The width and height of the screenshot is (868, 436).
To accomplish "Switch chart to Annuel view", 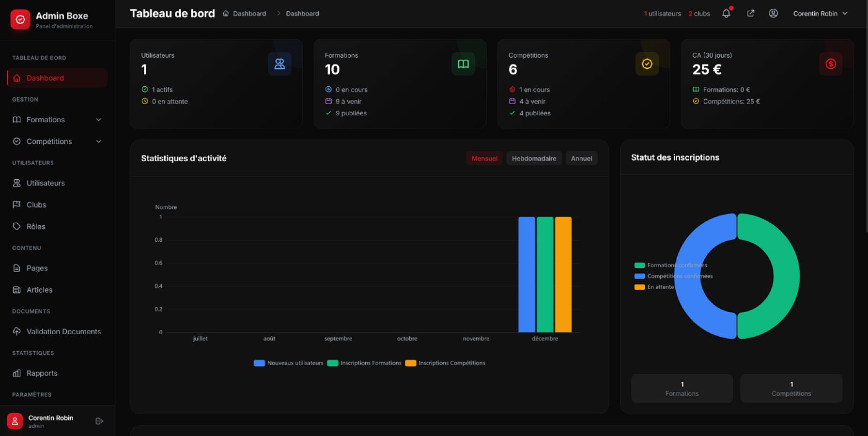I will [581, 158].
